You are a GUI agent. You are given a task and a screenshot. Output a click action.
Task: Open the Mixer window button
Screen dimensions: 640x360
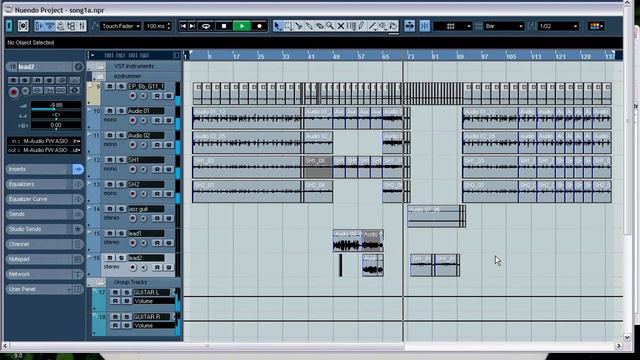coord(82,26)
